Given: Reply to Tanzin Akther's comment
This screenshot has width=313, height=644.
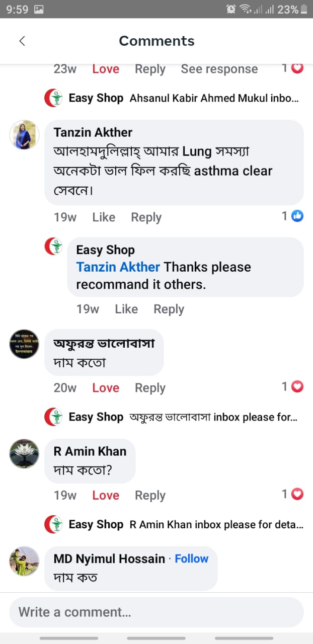Looking at the screenshot, I should pos(146,217).
